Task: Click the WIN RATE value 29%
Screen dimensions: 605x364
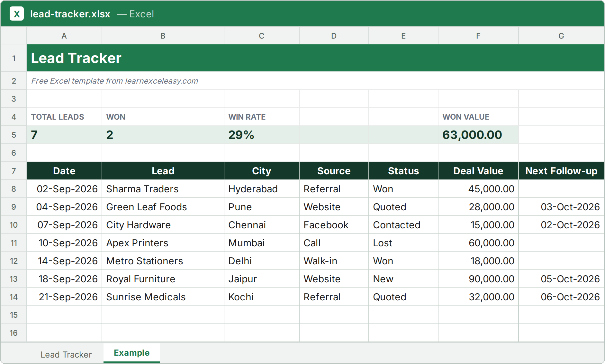Action: pyautogui.click(x=262, y=135)
